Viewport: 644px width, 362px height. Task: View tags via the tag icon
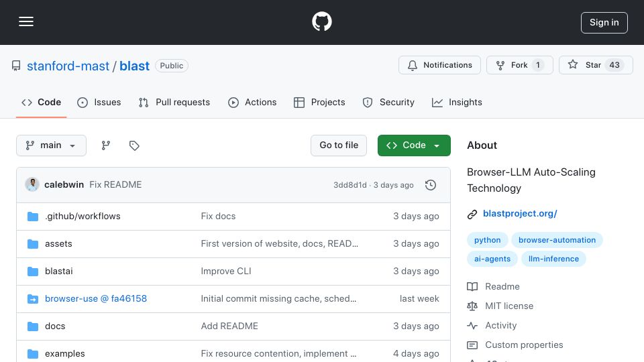134,145
